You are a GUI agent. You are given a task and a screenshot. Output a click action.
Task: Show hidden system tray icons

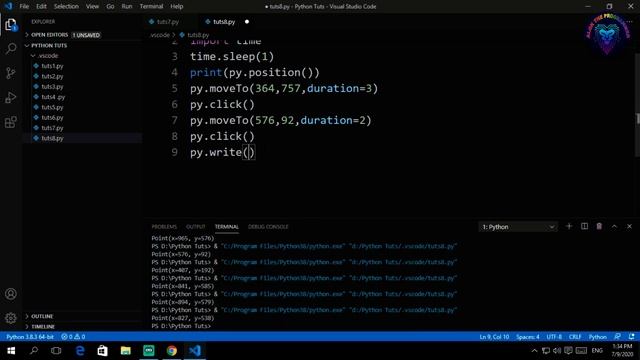click(534, 351)
